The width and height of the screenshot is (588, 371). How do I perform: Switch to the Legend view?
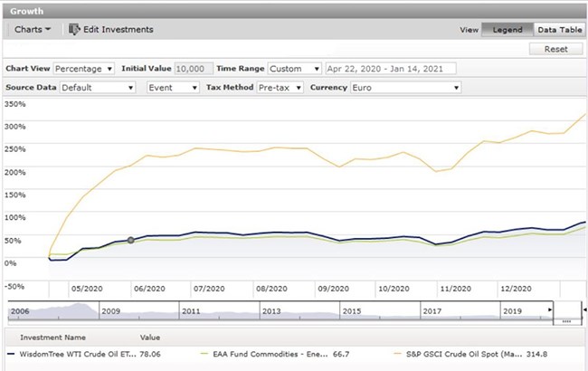(x=507, y=29)
